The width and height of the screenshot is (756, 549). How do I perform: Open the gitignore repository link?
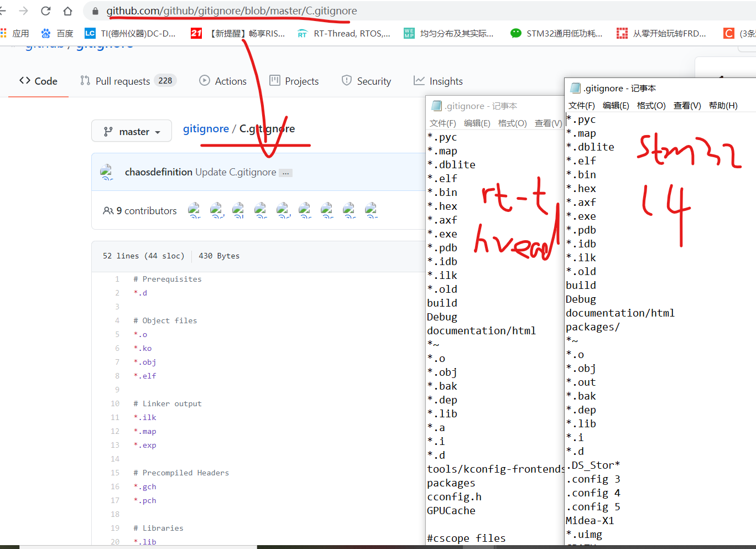[x=206, y=128]
